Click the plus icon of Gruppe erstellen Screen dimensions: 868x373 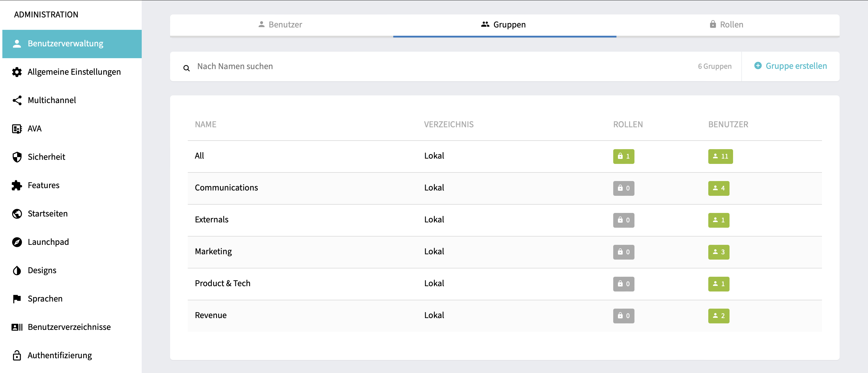tap(758, 66)
